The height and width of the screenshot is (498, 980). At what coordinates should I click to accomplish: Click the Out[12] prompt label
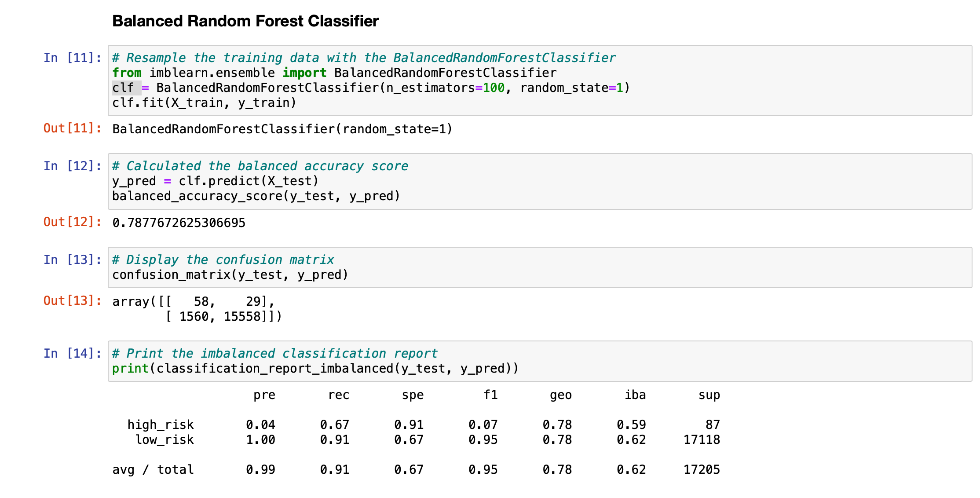tap(72, 222)
